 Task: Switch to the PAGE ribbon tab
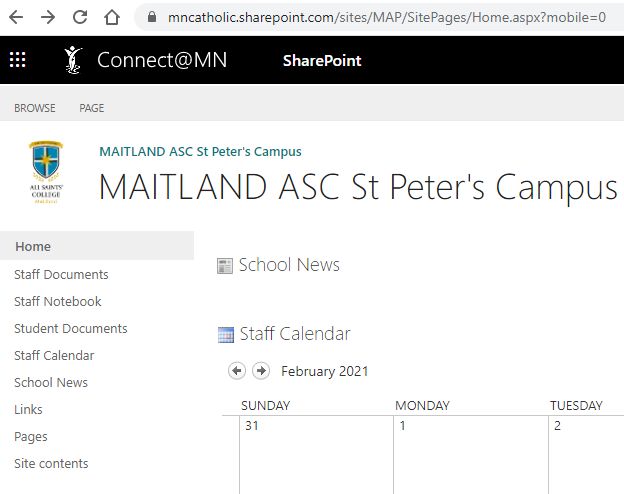pos(92,108)
